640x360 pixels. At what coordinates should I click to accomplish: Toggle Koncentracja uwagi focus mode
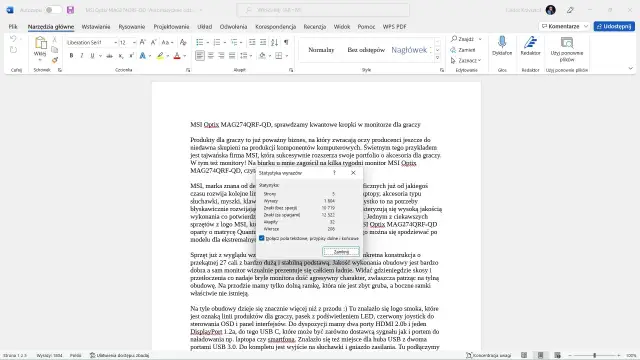coord(489,355)
